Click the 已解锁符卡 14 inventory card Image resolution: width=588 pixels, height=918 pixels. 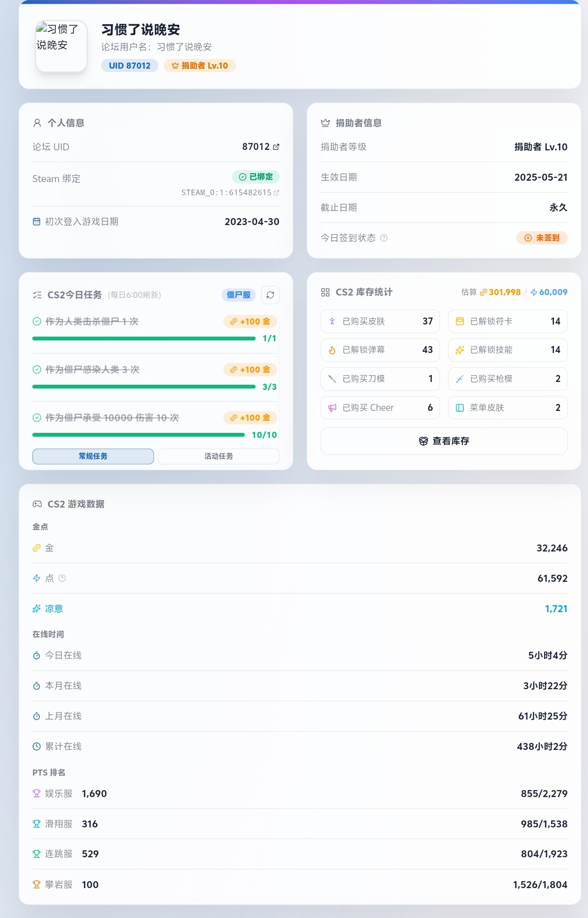coord(508,321)
